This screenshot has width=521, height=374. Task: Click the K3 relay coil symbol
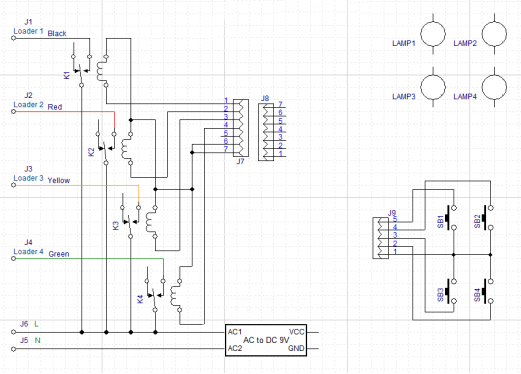click(x=151, y=222)
